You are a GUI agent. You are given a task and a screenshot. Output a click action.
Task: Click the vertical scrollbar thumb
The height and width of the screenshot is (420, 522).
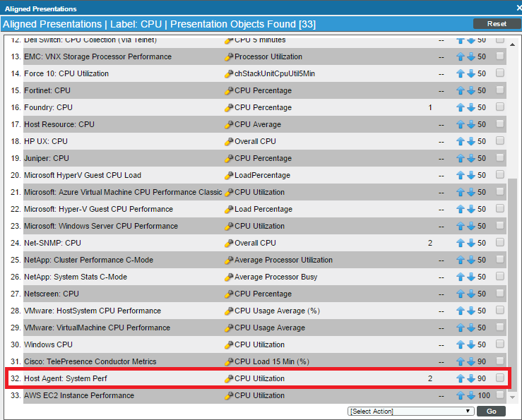point(512,285)
